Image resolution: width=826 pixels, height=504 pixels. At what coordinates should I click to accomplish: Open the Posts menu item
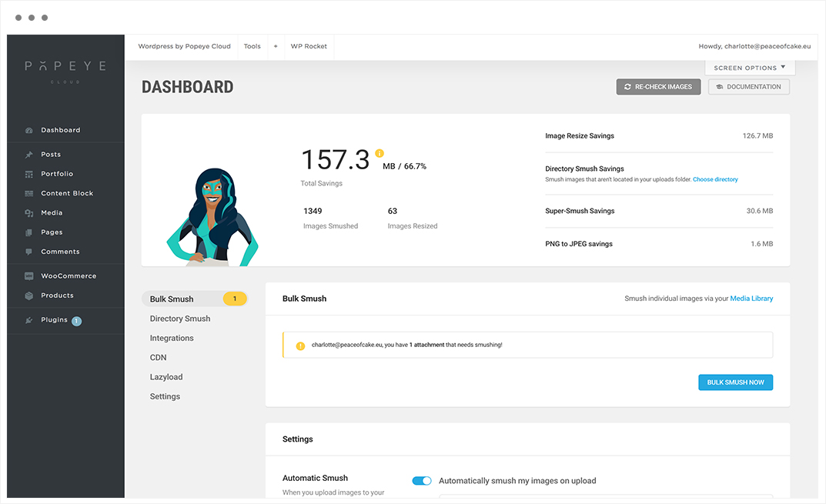51,155
